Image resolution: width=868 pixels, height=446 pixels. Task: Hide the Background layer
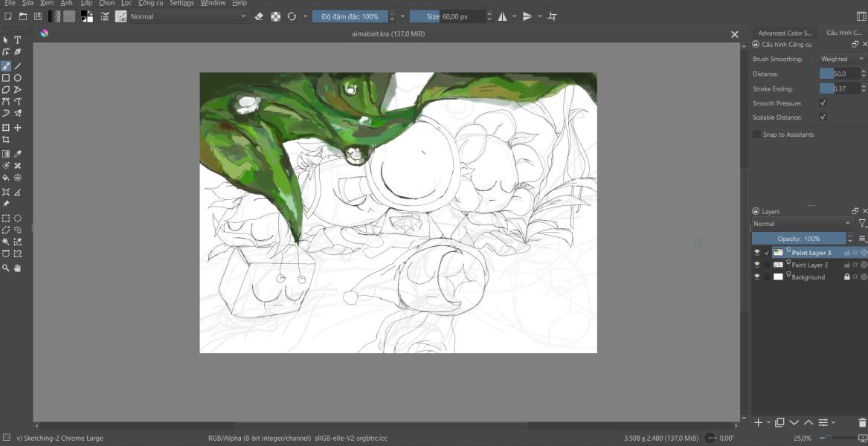(756, 277)
